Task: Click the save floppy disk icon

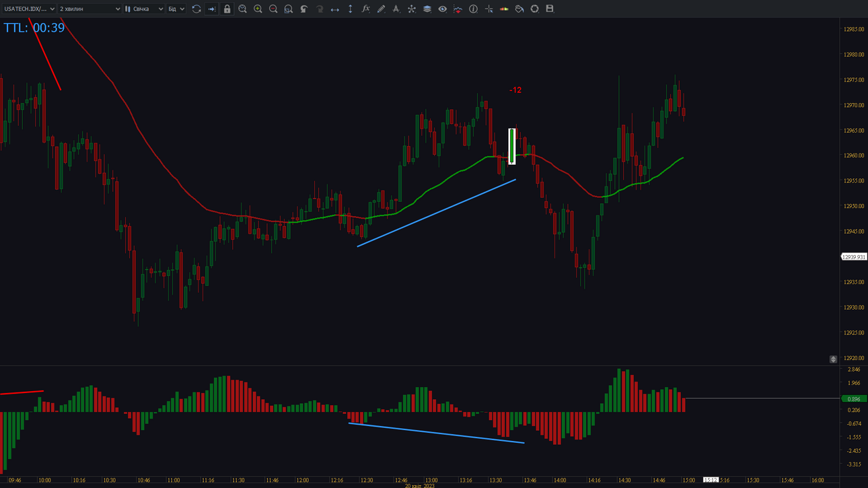Action: coord(550,9)
